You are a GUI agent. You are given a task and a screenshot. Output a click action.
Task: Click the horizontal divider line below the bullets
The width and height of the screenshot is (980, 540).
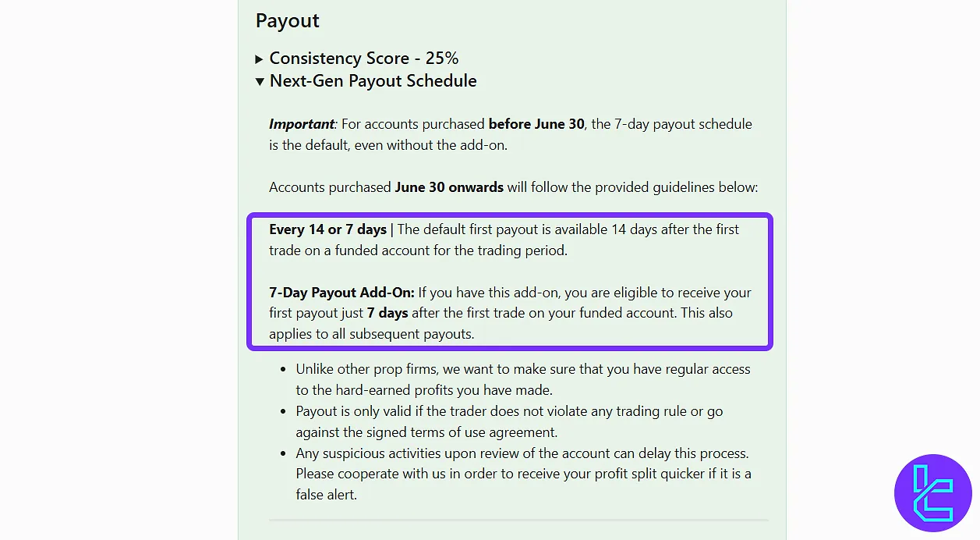click(x=518, y=520)
